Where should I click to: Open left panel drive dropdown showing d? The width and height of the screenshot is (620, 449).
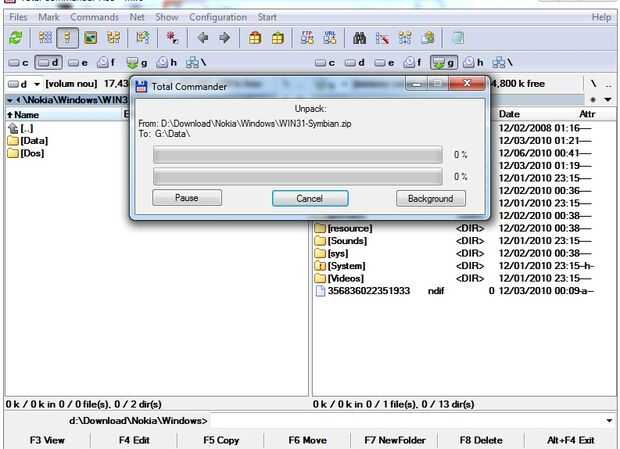coord(24,84)
